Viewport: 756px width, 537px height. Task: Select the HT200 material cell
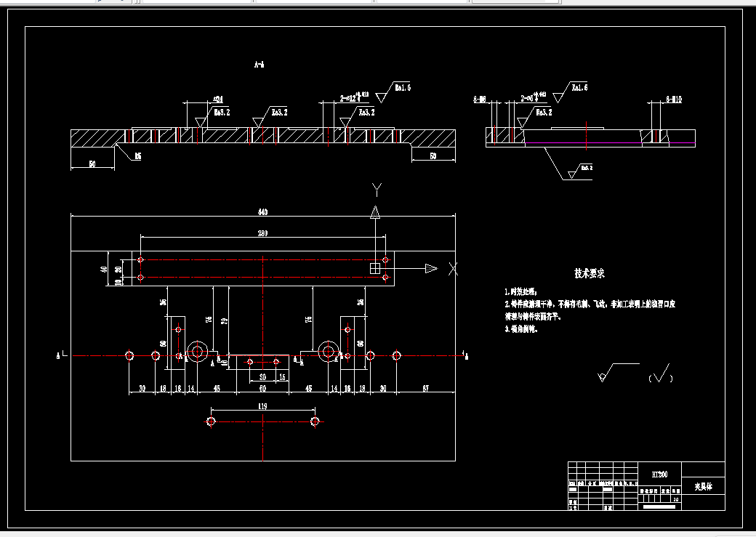pyautogui.click(x=659, y=475)
